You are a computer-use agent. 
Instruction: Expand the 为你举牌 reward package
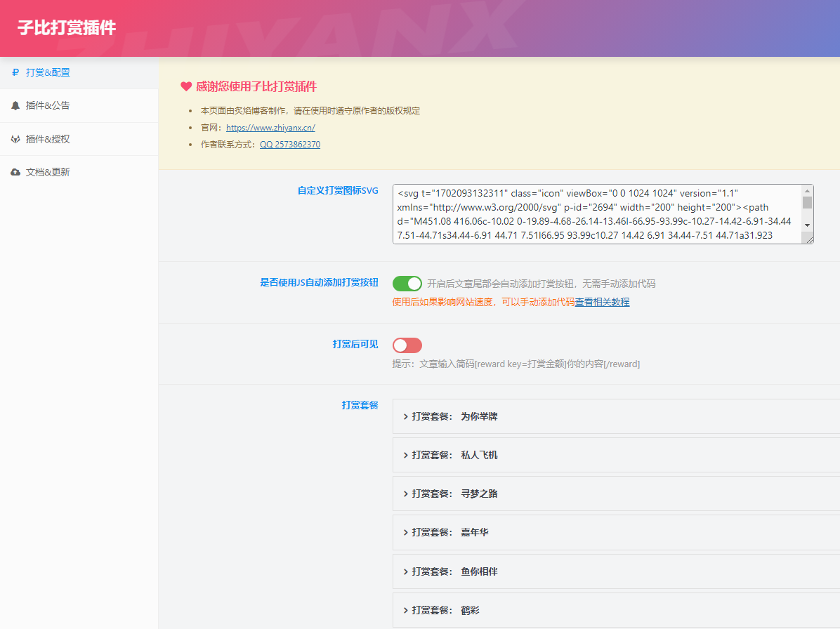coord(449,416)
